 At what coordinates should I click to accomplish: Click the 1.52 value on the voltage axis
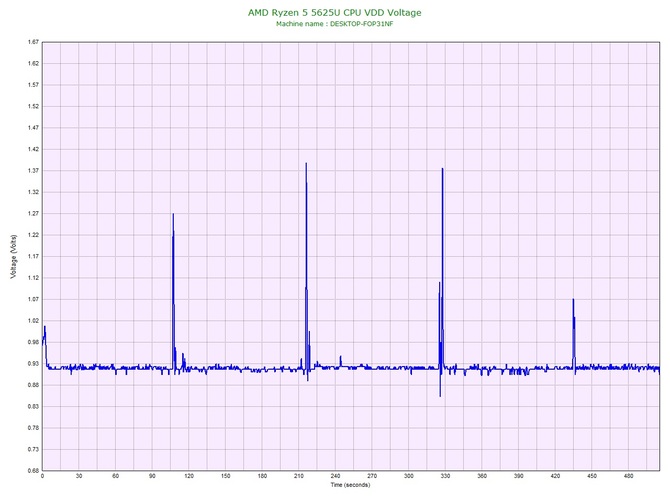[x=33, y=106]
